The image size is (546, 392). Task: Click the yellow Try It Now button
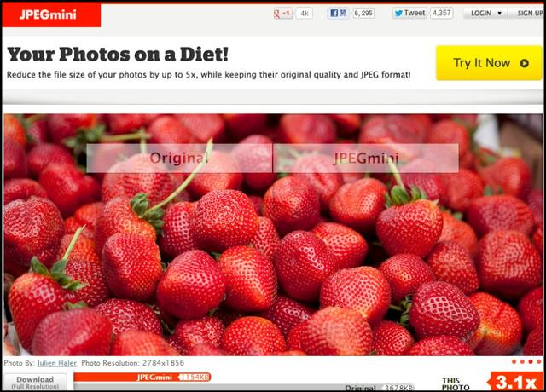coord(489,63)
